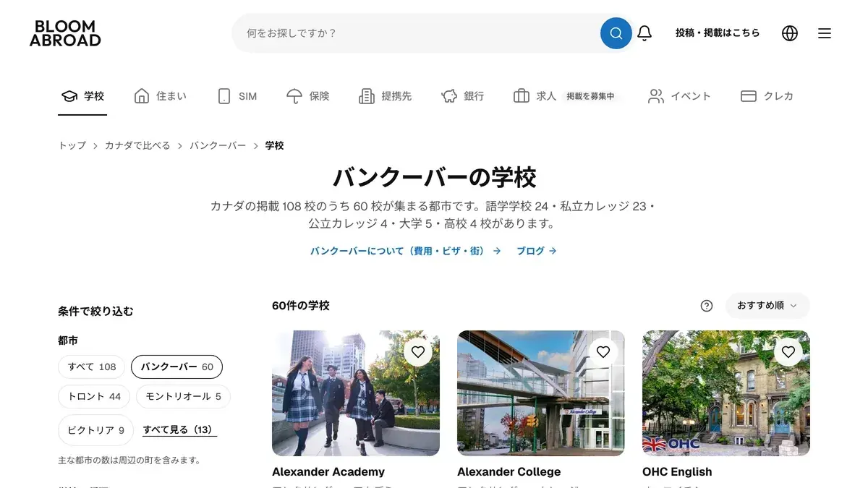The width and height of the screenshot is (868, 488).
Task: Go to トップ breadcrumb
Action: click(72, 145)
